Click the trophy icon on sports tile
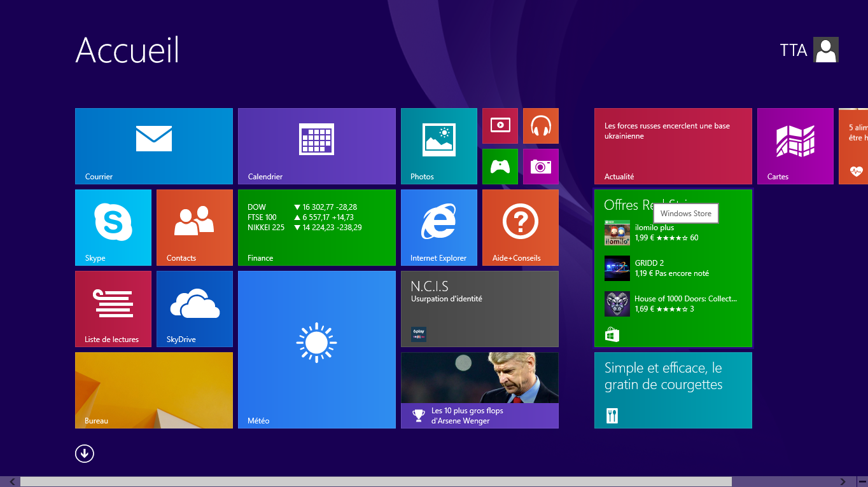The width and height of the screenshot is (868, 487). pyautogui.click(x=419, y=415)
